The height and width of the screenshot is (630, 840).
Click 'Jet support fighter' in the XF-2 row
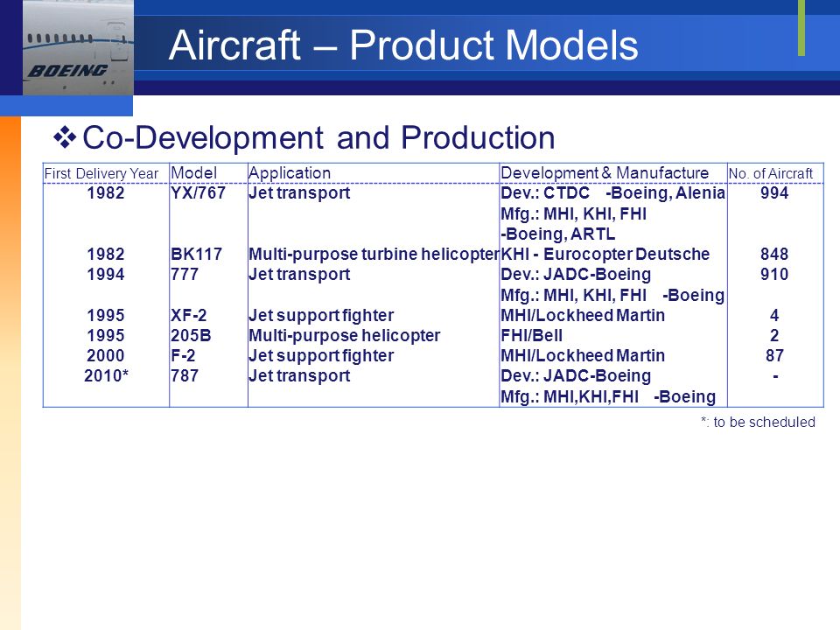[321, 315]
